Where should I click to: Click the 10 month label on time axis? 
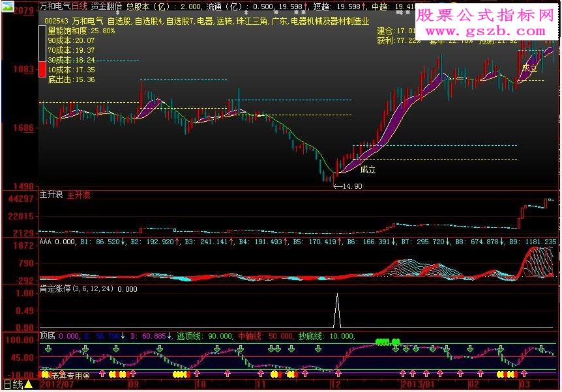(x=201, y=384)
